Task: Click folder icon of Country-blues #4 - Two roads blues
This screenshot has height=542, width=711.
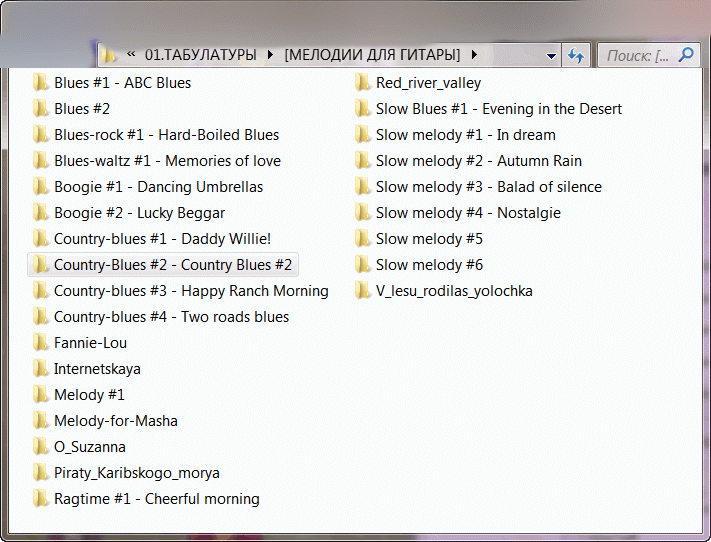Action: coord(40,317)
